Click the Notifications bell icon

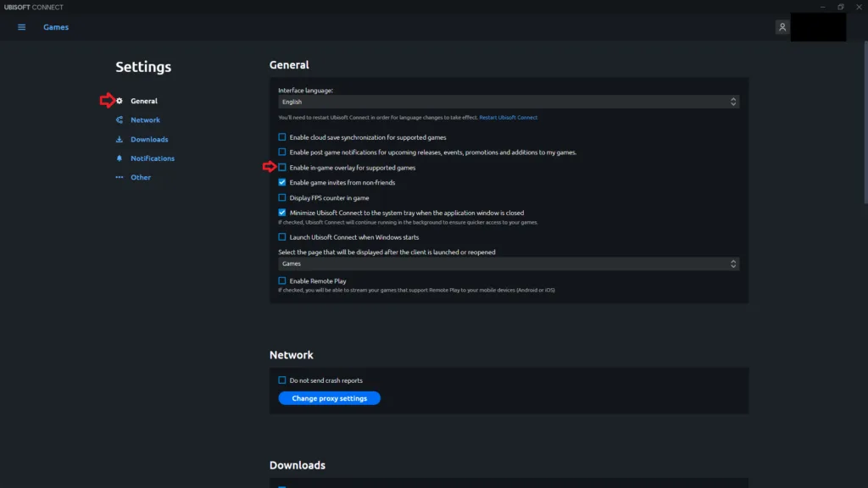tap(119, 158)
